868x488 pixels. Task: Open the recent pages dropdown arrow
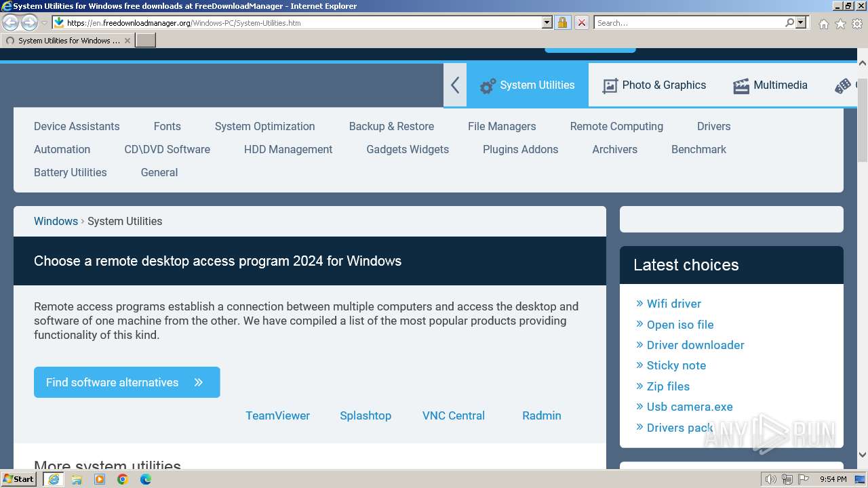[44, 23]
